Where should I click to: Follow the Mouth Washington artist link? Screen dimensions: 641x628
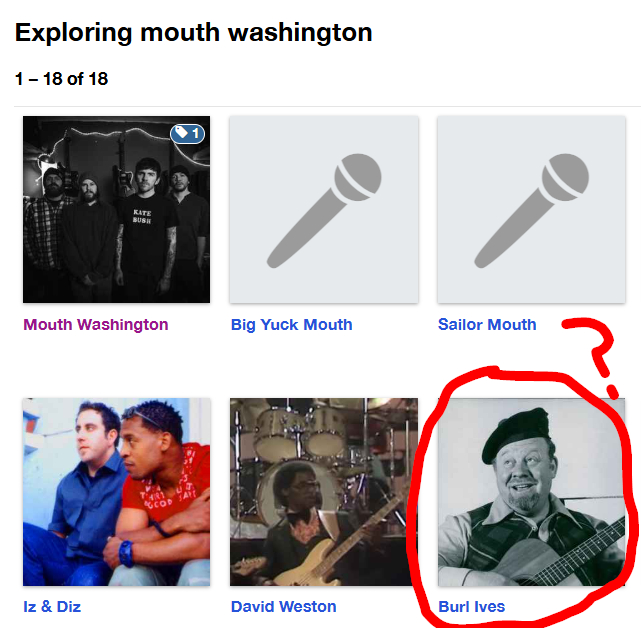point(96,325)
